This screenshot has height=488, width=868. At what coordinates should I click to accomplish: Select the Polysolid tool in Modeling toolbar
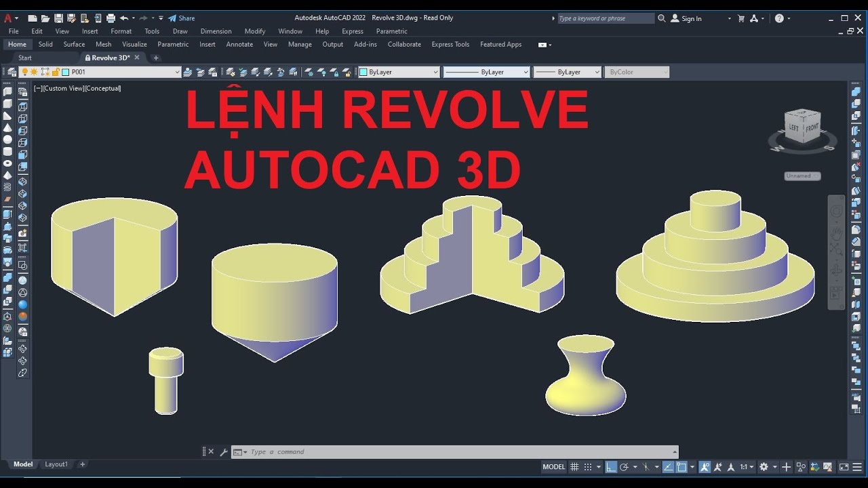coord(7,91)
